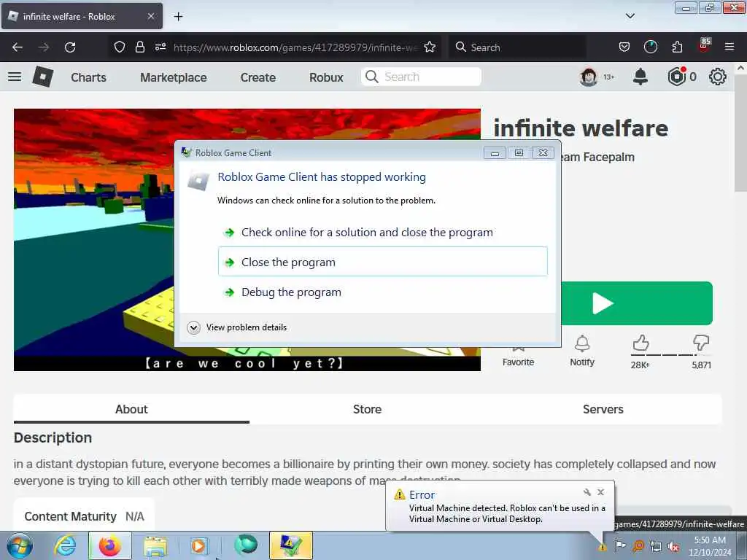Screen dimensions: 747x560
Task: Minimize the Roblox Game Client dialog
Action: pyautogui.click(x=495, y=153)
